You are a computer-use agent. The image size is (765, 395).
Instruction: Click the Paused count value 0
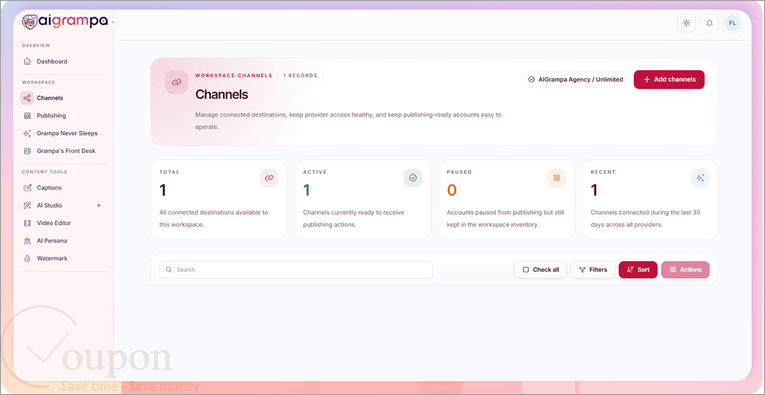pyautogui.click(x=452, y=190)
